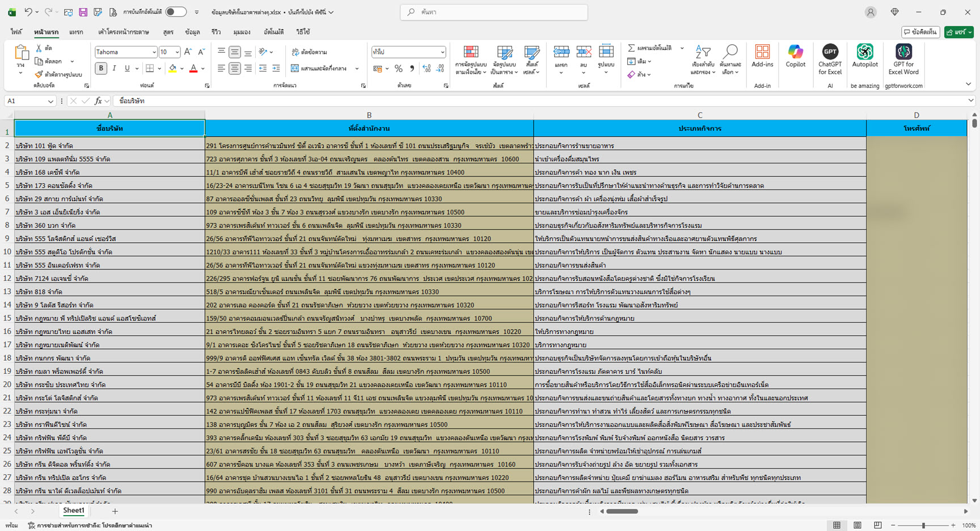980x531 pixels.
Task: Open ChatGPT for Excel add-in
Action: pos(830,53)
